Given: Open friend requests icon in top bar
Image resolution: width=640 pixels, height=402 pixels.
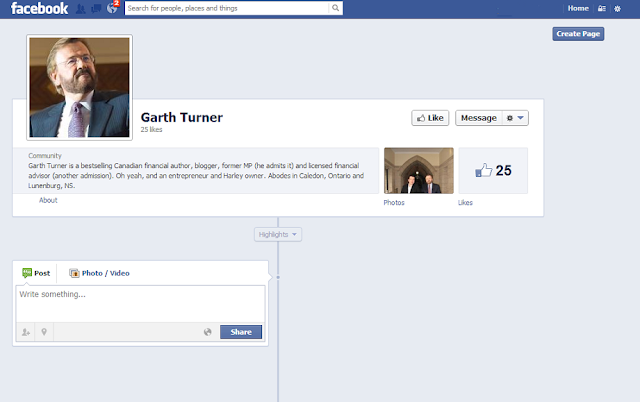Looking at the screenshot, I should [x=81, y=9].
